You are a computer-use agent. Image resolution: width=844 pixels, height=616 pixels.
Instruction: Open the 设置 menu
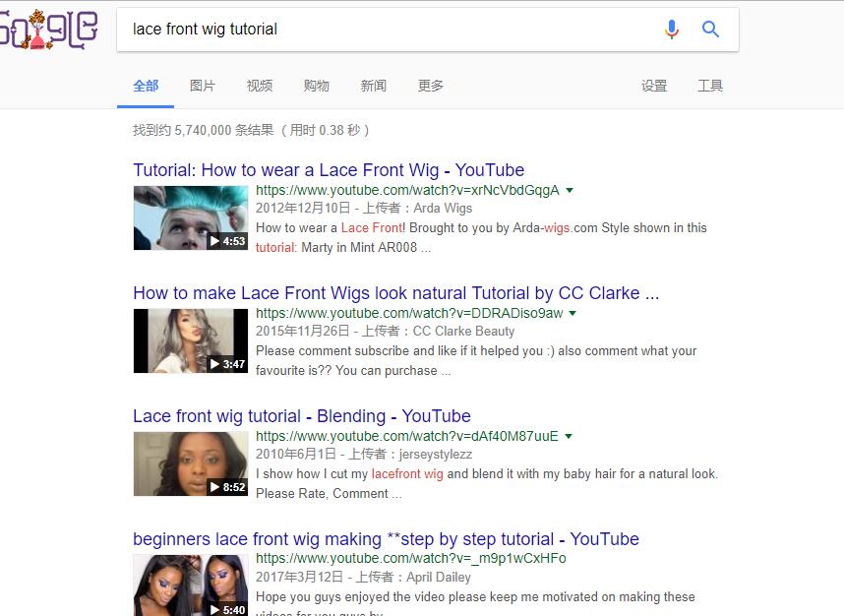pos(654,86)
